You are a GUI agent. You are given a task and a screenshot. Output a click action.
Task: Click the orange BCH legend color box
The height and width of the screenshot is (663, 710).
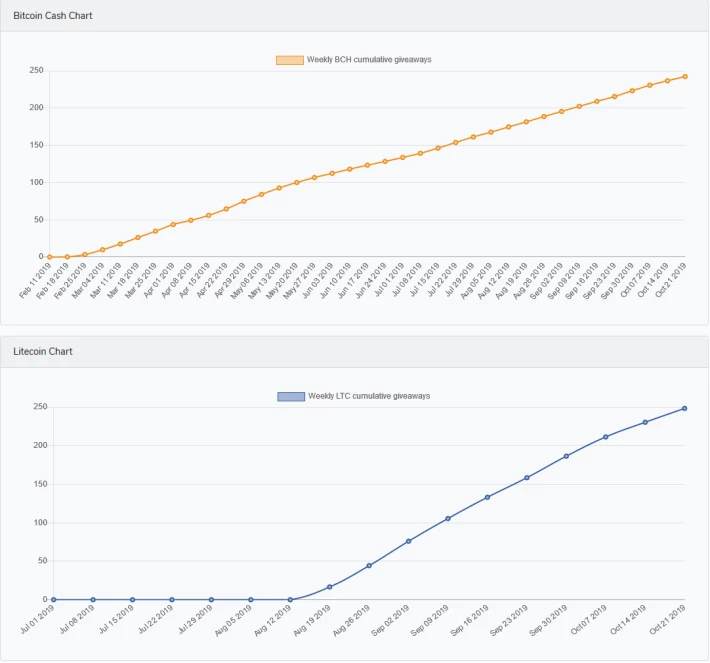click(x=290, y=60)
